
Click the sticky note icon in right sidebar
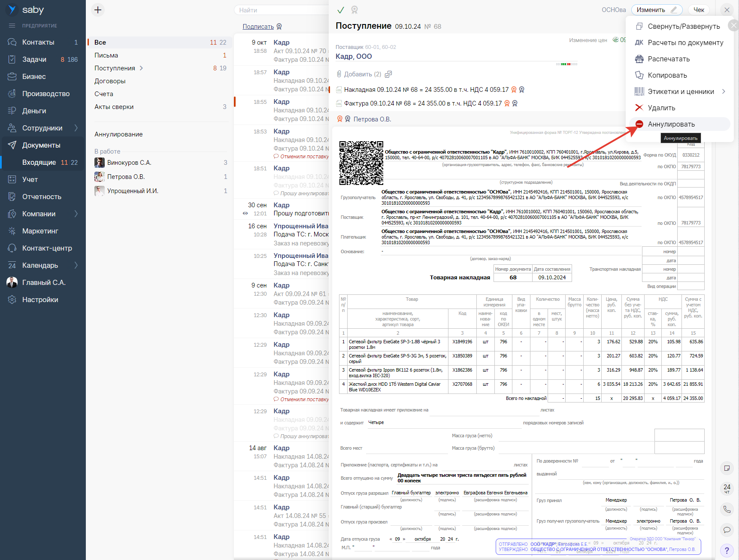click(x=727, y=468)
